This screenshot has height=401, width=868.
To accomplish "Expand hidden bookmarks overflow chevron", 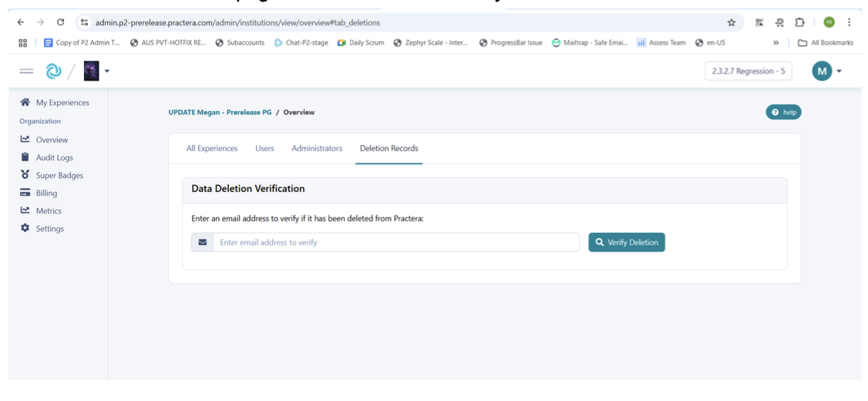I will click(x=775, y=43).
